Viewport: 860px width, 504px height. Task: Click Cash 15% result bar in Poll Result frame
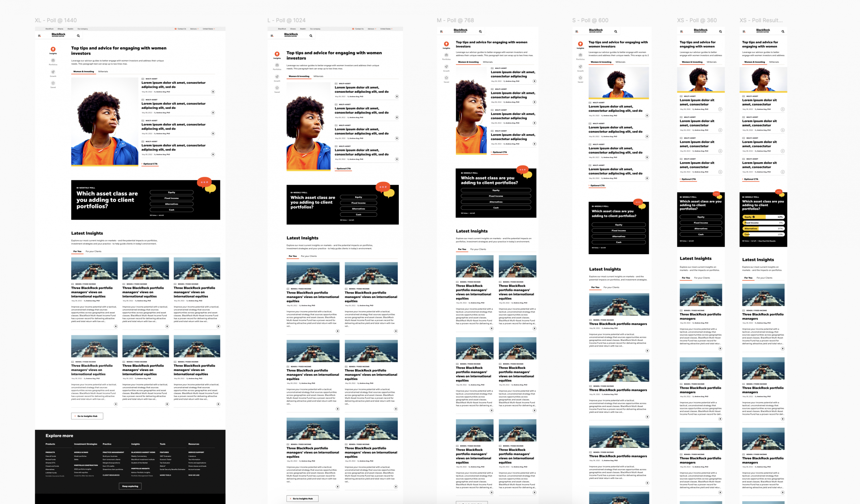click(x=764, y=234)
